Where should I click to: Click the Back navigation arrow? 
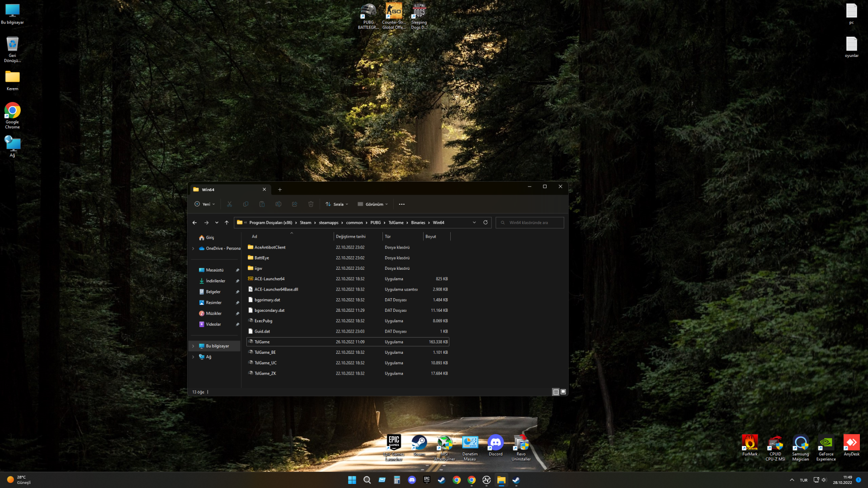coord(194,222)
